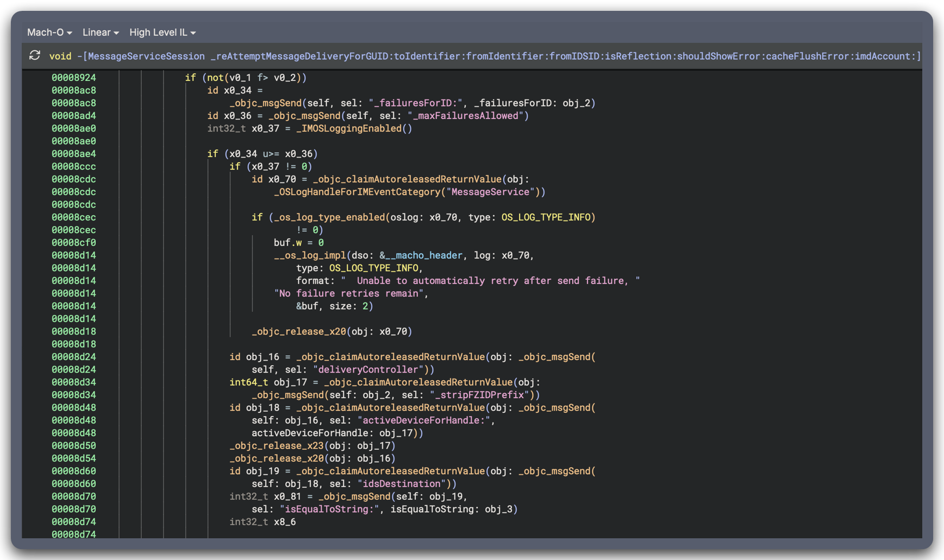Click the "if (x0_34 u>= x0_36)" condition

(x=262, y=154)
